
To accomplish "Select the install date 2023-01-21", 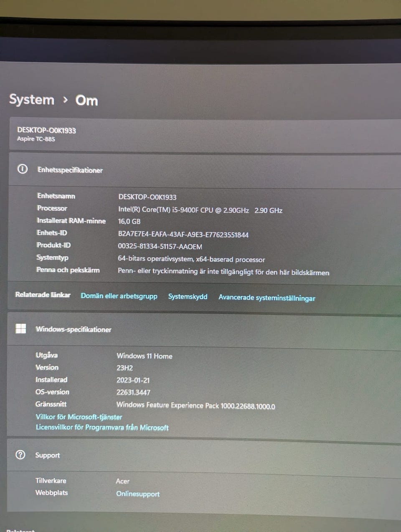I will tap(133, 380).
